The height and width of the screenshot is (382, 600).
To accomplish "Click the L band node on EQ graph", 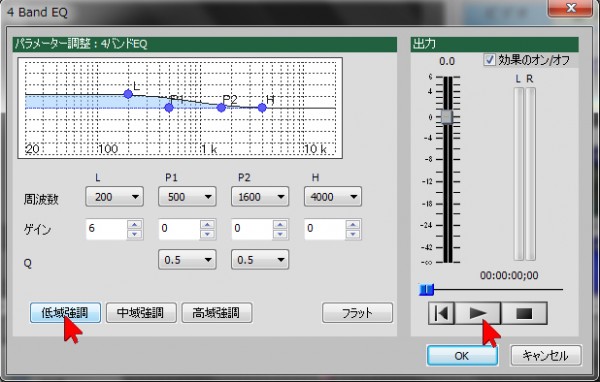I will pos(128,94).
